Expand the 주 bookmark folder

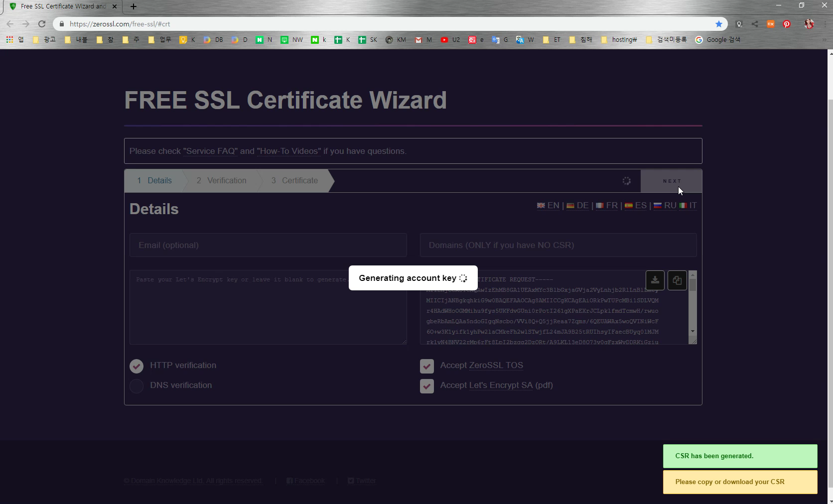[x=131, y=39]
